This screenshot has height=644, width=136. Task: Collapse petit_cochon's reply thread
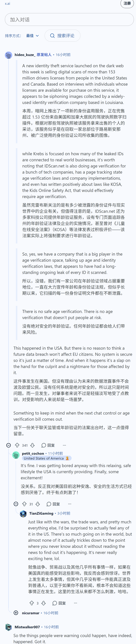click(x=16, y=504)
